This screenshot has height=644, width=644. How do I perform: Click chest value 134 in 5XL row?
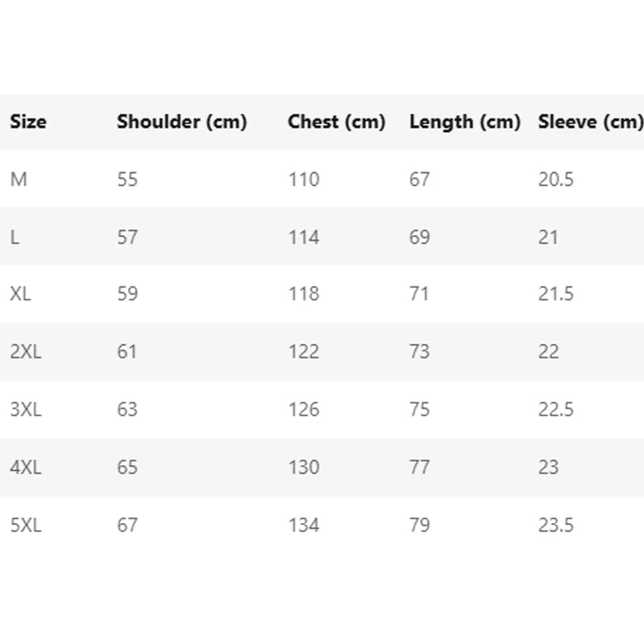pos(303,526)
